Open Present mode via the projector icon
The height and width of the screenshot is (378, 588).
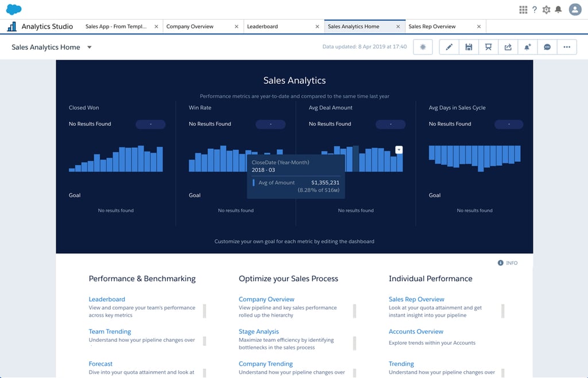pos(488,46)
